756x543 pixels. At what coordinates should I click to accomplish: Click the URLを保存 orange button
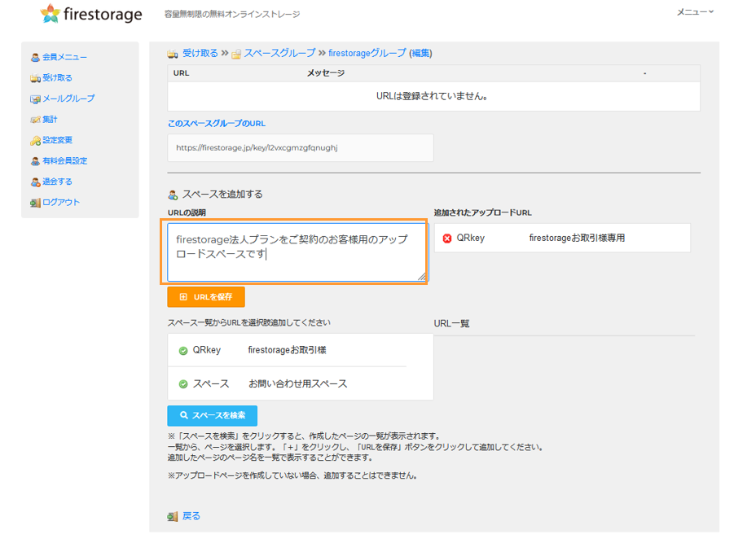(x=206, y=297)
